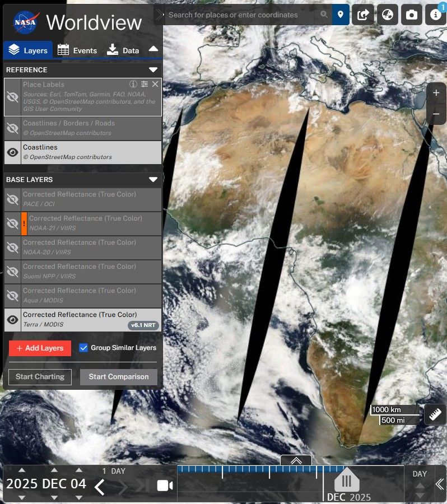The height and width of the screenshot is (504, 447).
Task: Click Start Comparison
Action: (x=119, y=377)
